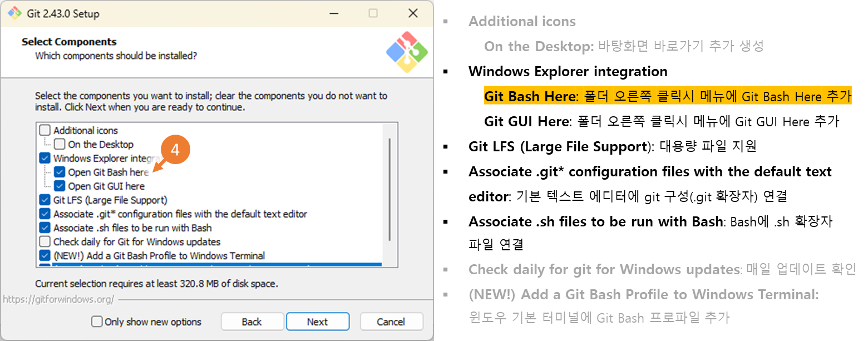This screenshot has height=341, width=868.
Task: Click the 'Which components should be installed?' subtitle
Action: (x=116, y=56)
